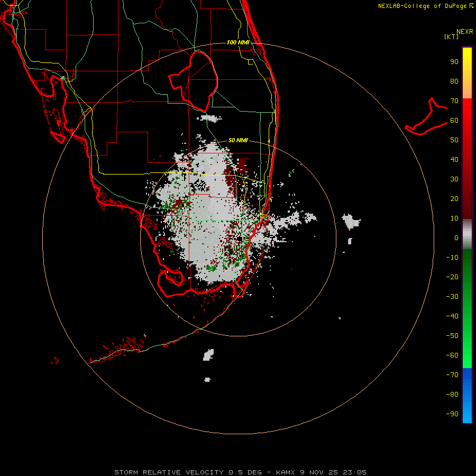Image resolution: width=476 pixels, height=476 pixels.
Task: Click the -80 value on velocity scale
Action: pyautogui.click(x=452, y=395)
